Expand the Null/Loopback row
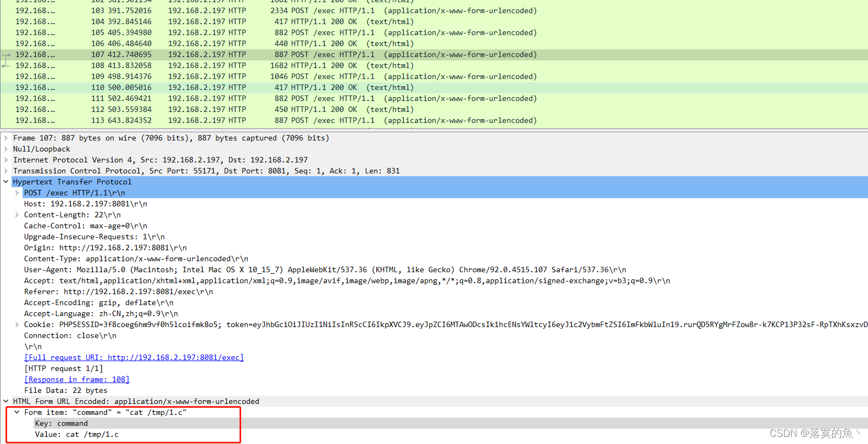The image size is (868, 444). [6, 149]
